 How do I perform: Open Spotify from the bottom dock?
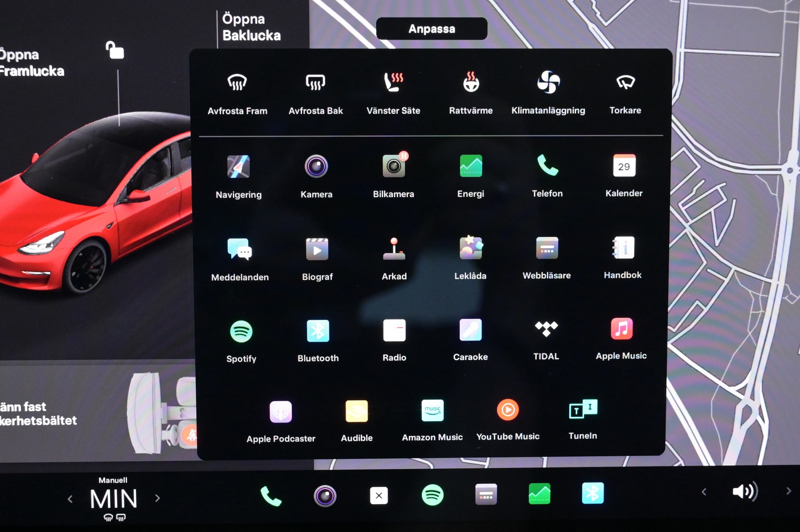pyautogui.click(x=432, y=495)
